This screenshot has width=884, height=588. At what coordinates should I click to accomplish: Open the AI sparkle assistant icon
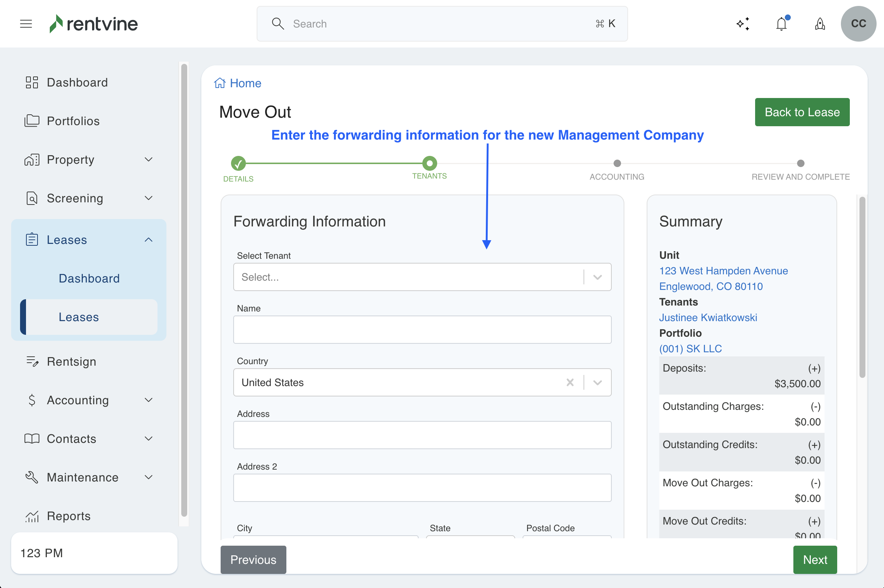(x=743, y=24)
